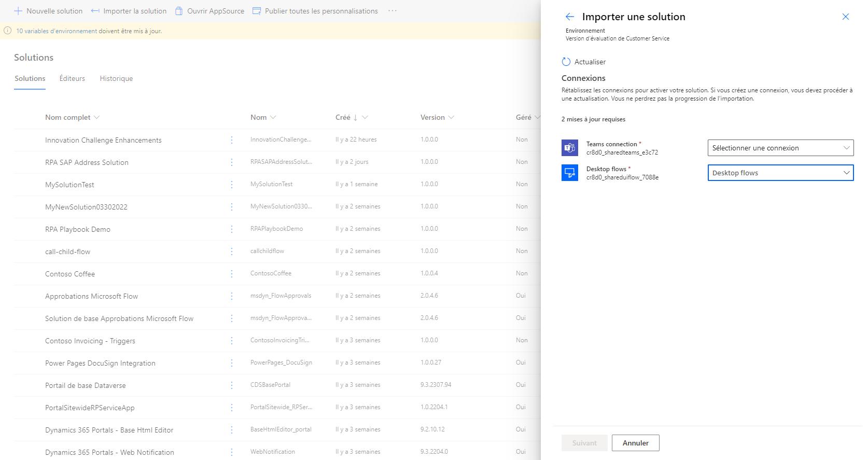Open more options for PortalSitewideRPServiceApp
The width and height of the screenshot is (868, 460).
pos(232,408)
